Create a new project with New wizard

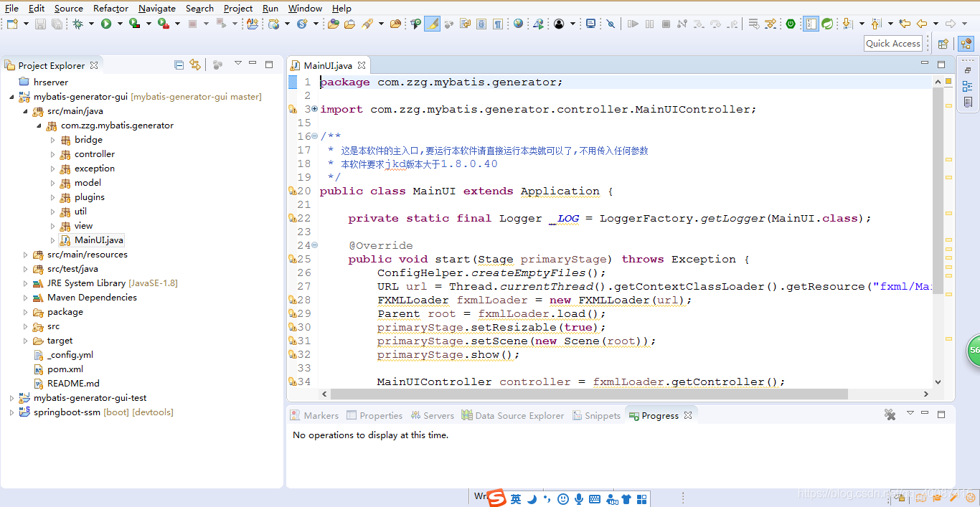11,24
